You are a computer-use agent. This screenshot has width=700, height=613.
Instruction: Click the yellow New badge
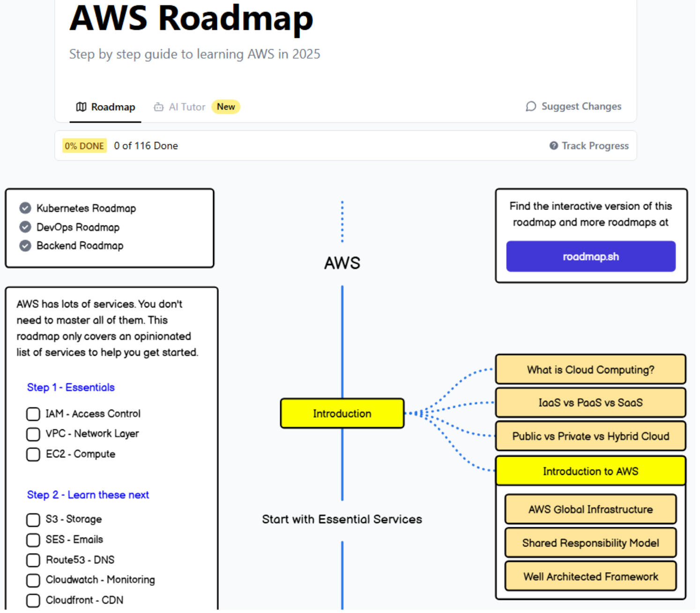click(226, 107)
